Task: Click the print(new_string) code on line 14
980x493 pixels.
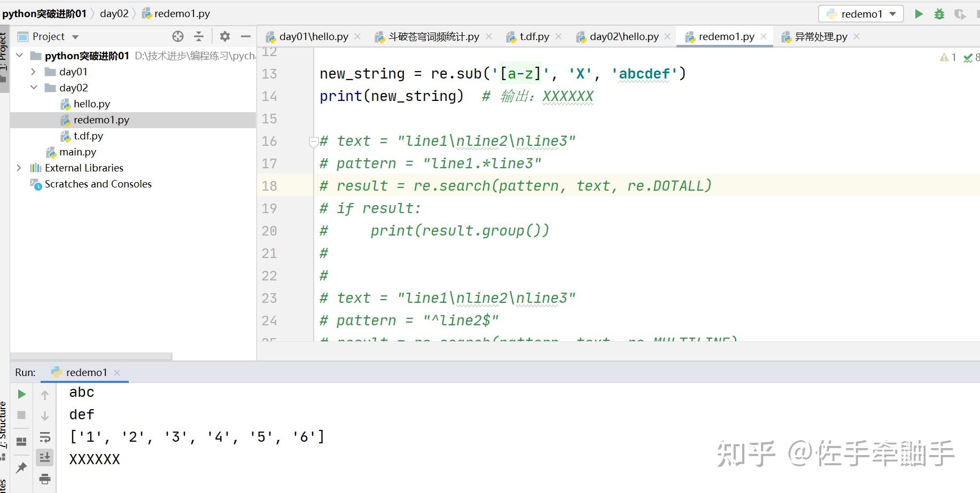Action: 392,96
